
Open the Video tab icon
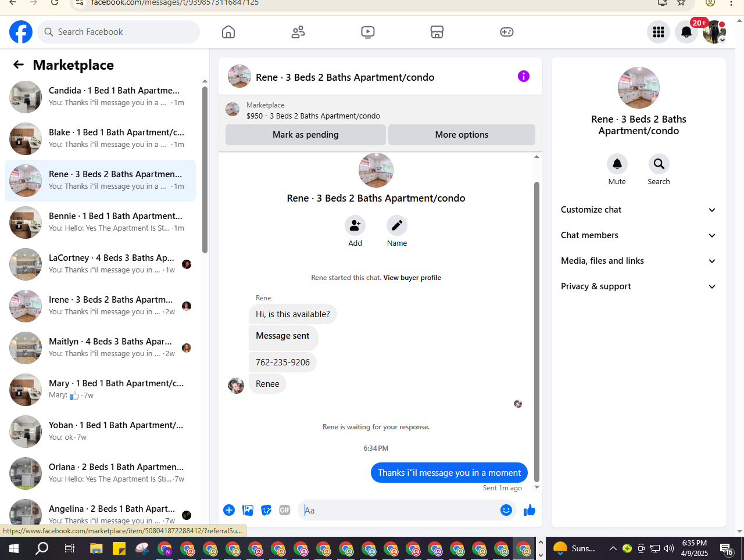[368, 32]
